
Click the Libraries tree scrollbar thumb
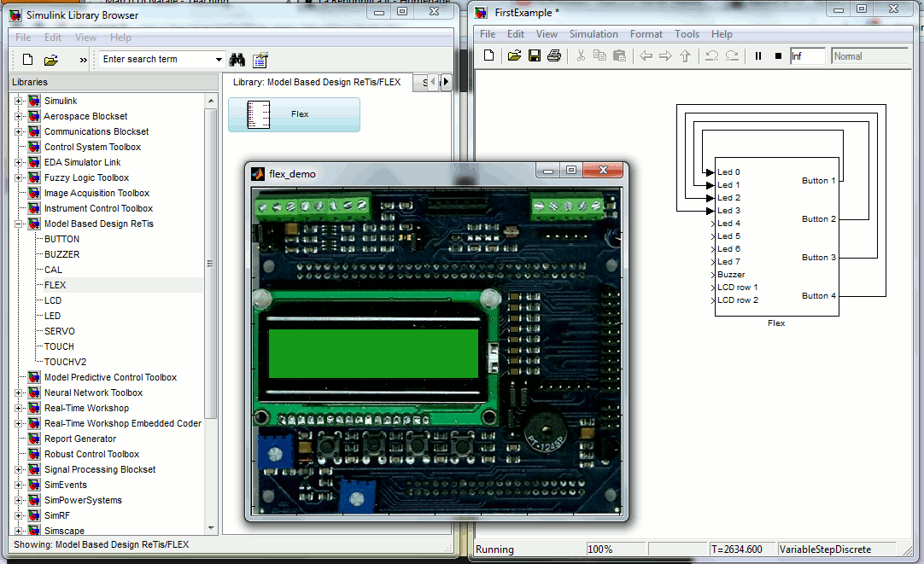210,264
